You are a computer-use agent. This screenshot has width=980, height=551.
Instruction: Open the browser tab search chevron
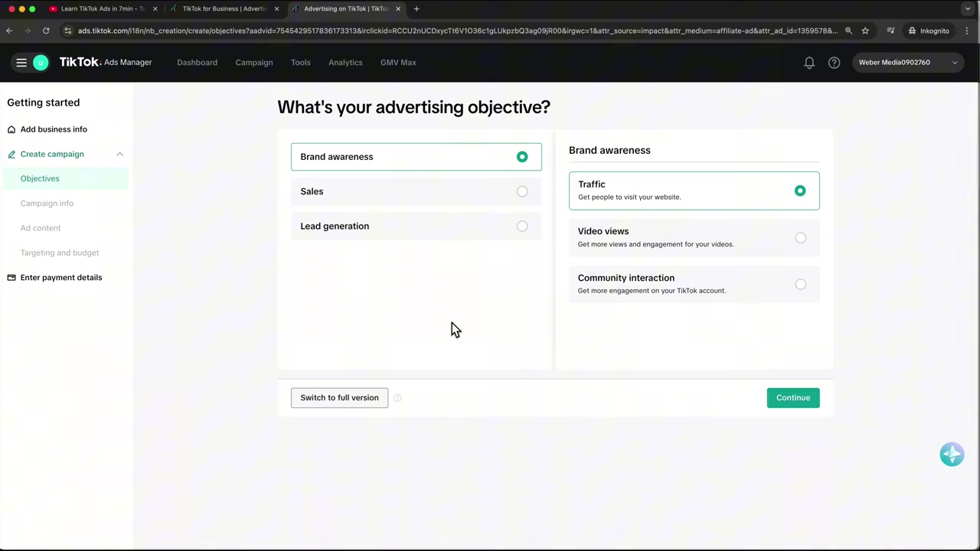pos(968,8)
